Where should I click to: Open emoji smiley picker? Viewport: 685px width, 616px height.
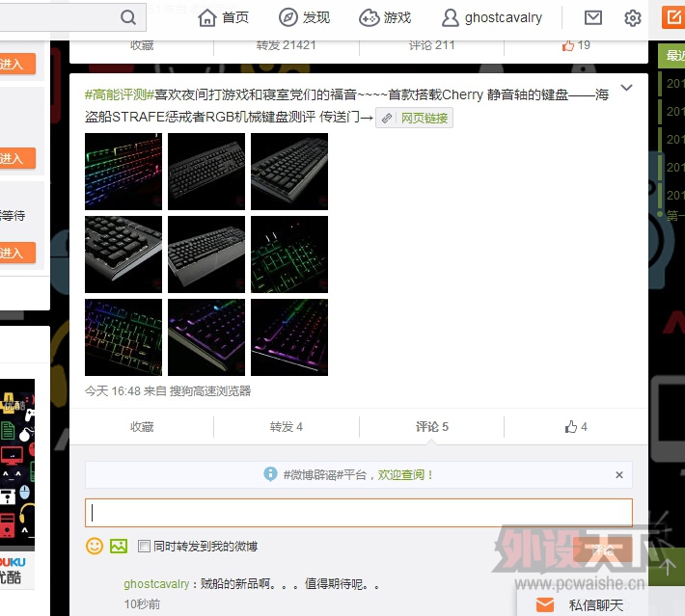pos(95,547)
